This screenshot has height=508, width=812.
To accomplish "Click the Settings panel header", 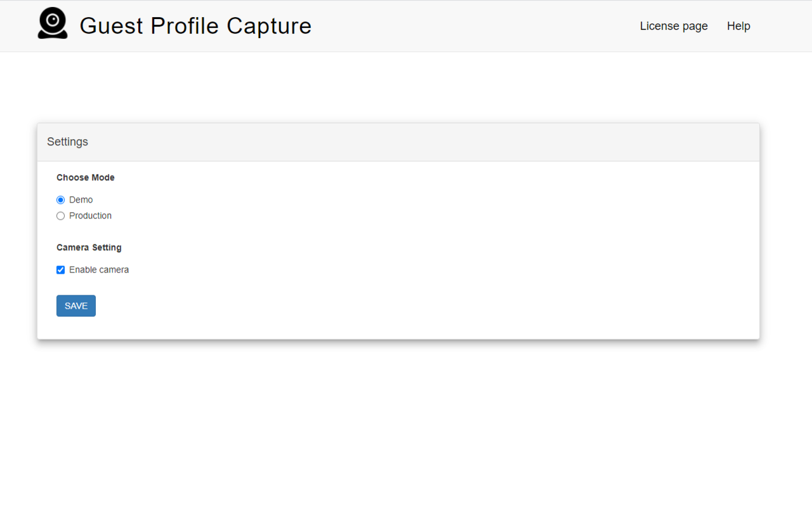I will click(67, 142).
